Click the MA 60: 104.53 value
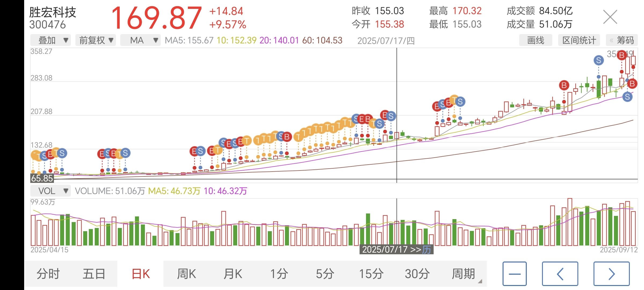Image resolution: width=644 pixels, height=290 pixels. [x=322, y=40]
